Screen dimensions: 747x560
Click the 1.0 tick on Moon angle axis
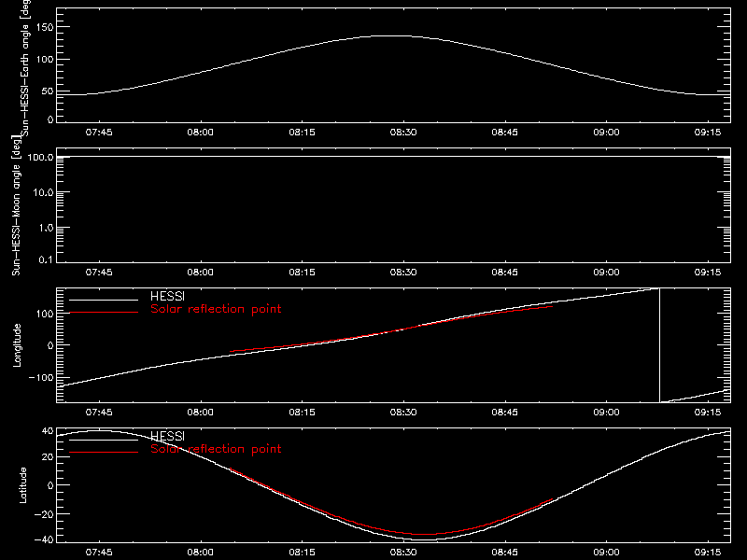(x=46, y=228)
